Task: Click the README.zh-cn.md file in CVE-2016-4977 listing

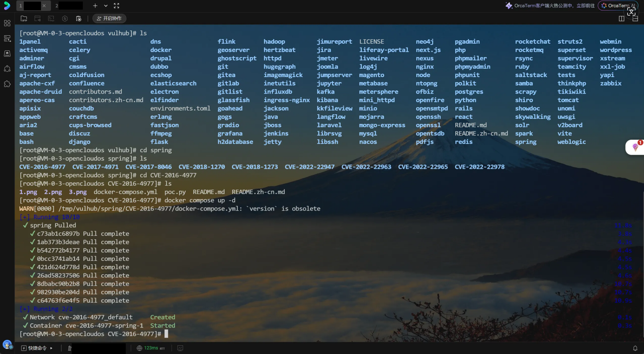Action: click(x=258, y=192)
